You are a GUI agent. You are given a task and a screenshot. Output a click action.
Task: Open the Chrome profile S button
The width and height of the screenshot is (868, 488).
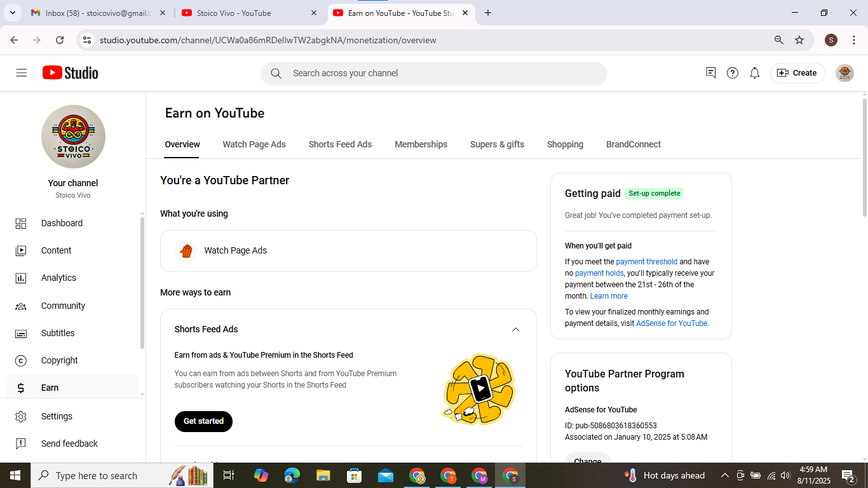pos(831,40)
